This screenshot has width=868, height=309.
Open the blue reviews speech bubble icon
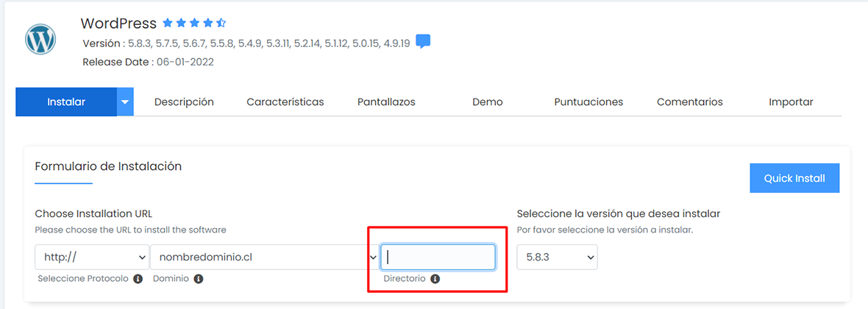[423, 41]
